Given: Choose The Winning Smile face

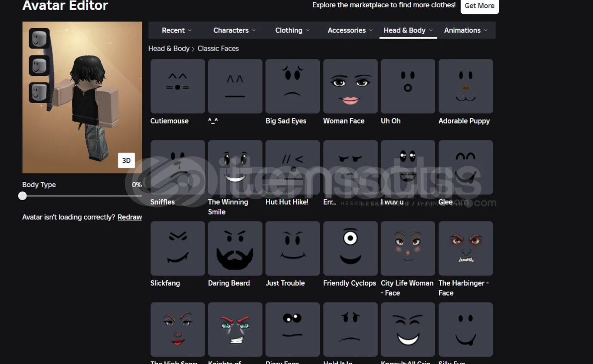Looking at the screenshot, I should tap(235, 167).
